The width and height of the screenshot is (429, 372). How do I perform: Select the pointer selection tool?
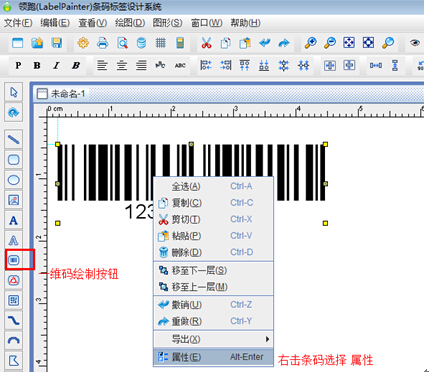14,92
